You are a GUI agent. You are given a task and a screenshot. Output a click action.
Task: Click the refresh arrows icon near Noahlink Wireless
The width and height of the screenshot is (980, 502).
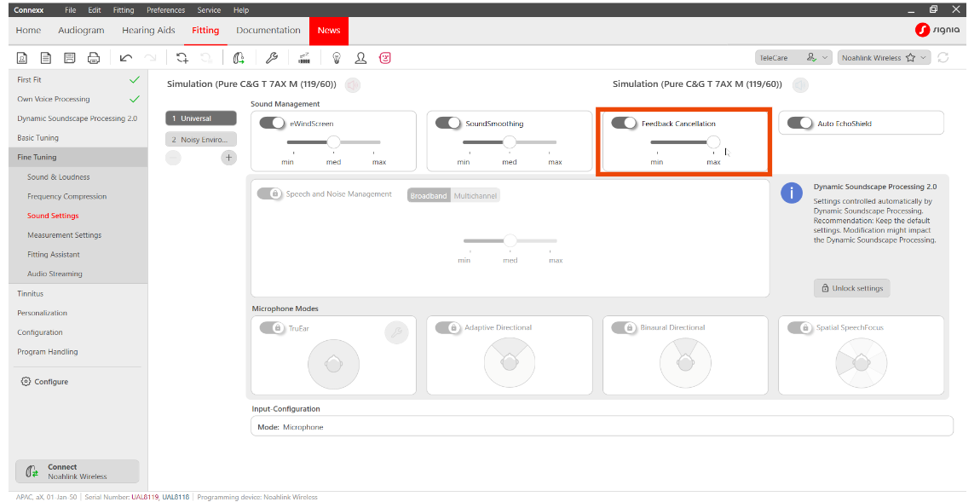click(x=943, y=57)
